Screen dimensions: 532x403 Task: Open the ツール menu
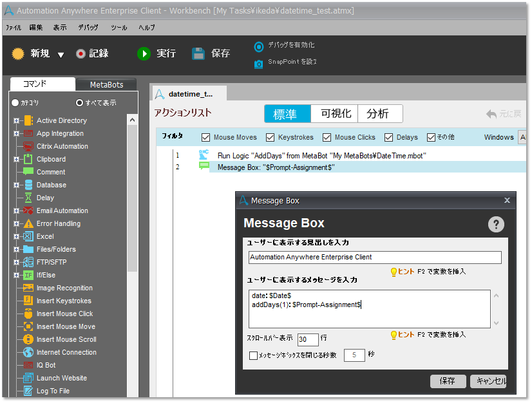pos(119,28)
